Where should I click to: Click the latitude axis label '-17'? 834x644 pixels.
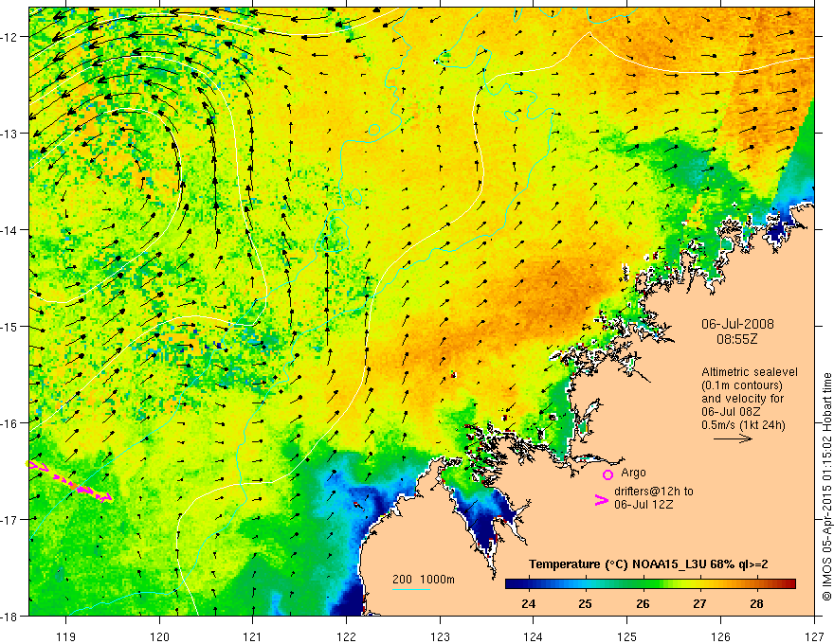[x=9, y=520]
